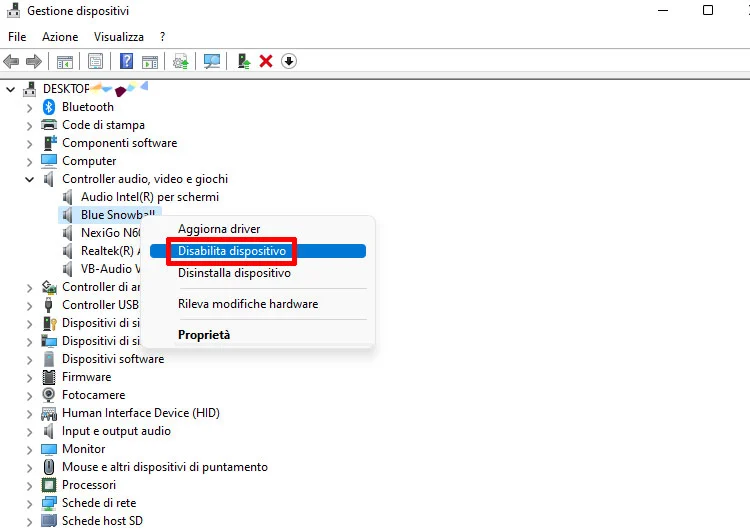Click the Computer monitor icon
750x532 pixels.
[x=49, y=161]
